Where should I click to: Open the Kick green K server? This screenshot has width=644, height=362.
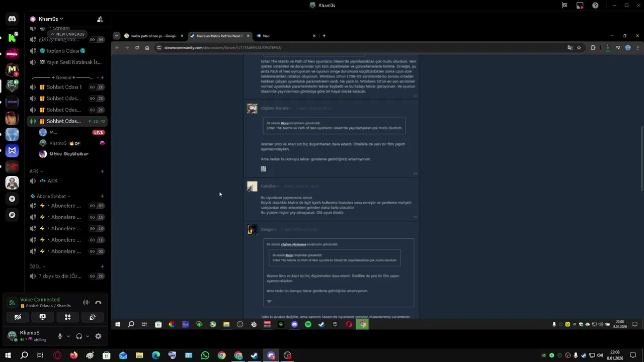click(12, 37)
